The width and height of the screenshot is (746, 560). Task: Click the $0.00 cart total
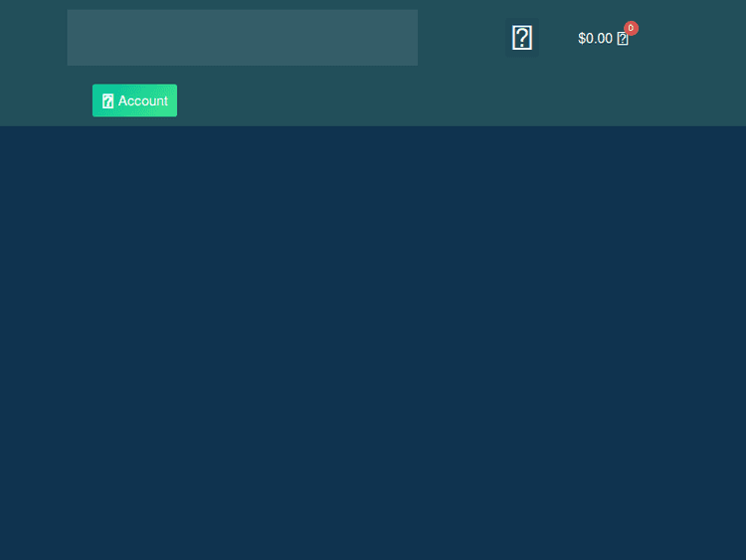point(595,39)
